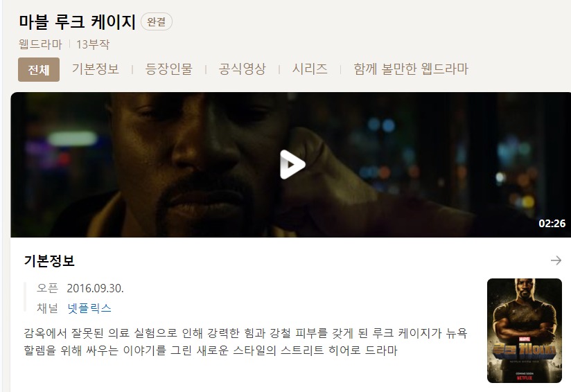Screen dimensions: 571x392
Task: Switch to the 기본정보 tab
Action: tap(96, 69)
